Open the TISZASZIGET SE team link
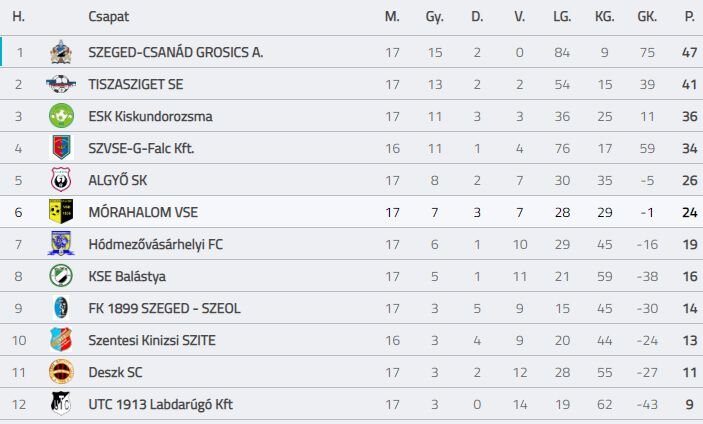This screenshot has height=424, width=703. point(136,84)
